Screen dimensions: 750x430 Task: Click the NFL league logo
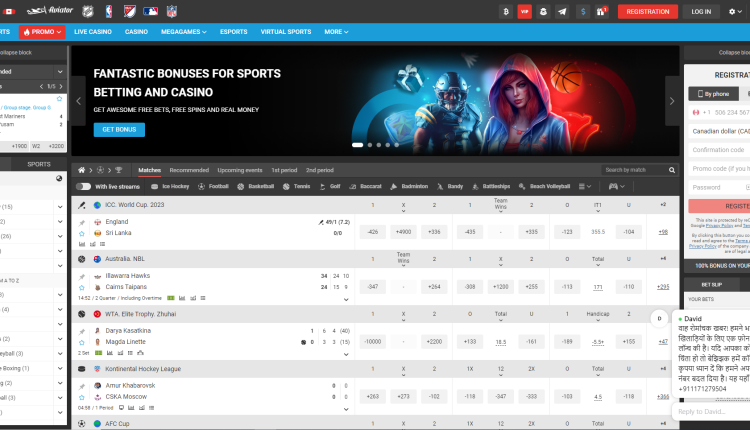[x=170, y=11]
